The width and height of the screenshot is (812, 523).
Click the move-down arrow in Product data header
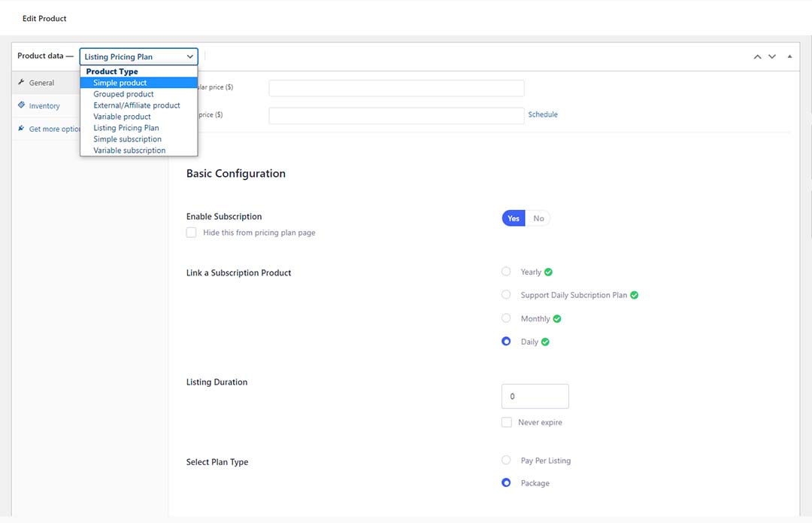[x=772, y=56]
